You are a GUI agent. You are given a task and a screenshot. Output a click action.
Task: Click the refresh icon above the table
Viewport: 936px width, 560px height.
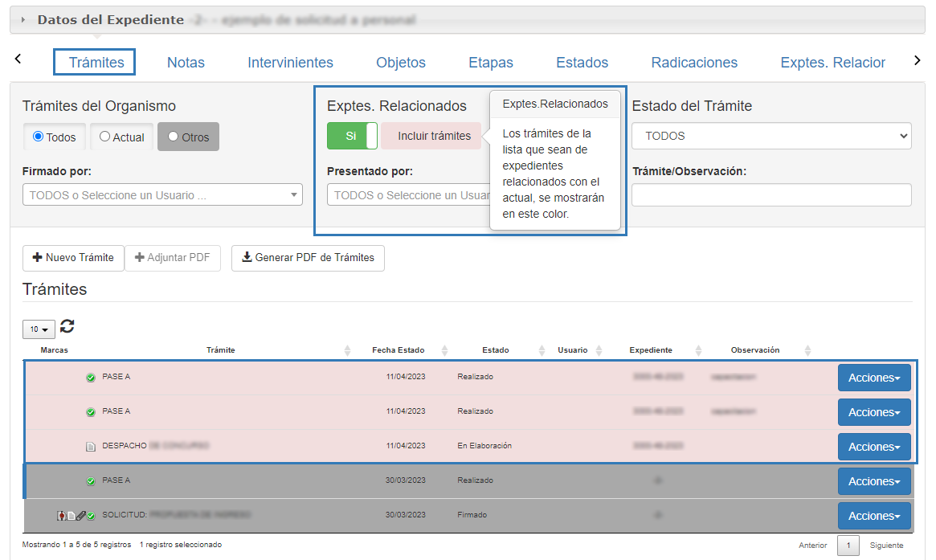click(x=67, y=326)
